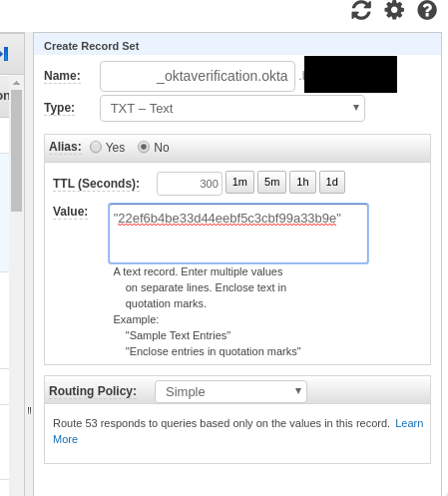
Task: Click the scrollbar up arrow
Action: (16, 83)
